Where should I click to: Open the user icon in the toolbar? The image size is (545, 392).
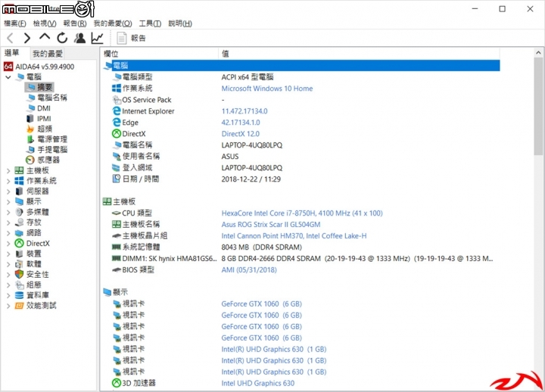click(80, 38)
